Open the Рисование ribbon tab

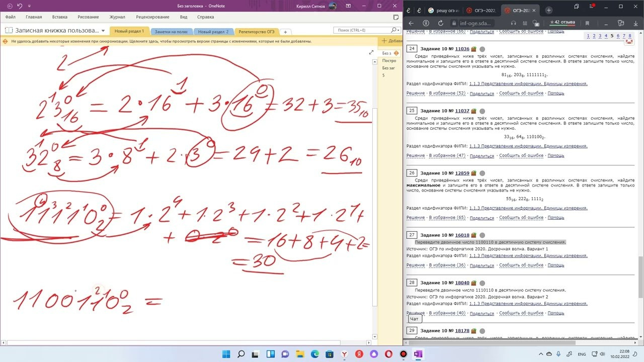coord(89,17)
